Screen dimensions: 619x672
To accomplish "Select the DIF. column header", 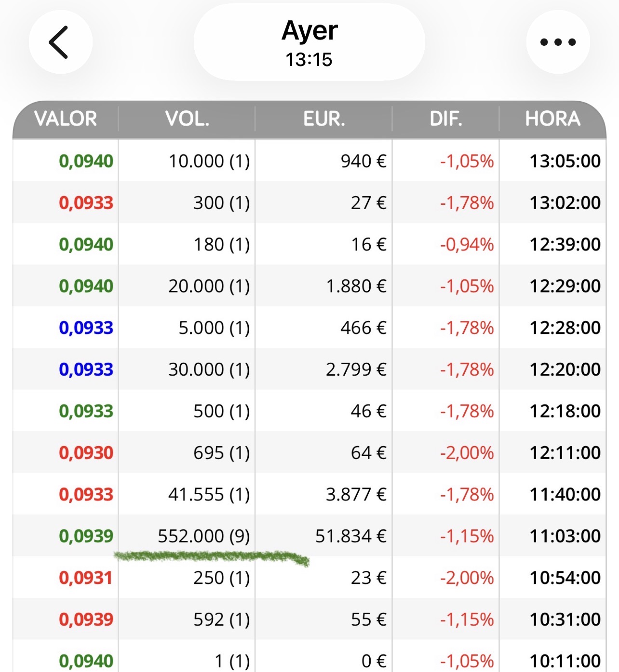I will pyautogui.click(x=446, y=119).
